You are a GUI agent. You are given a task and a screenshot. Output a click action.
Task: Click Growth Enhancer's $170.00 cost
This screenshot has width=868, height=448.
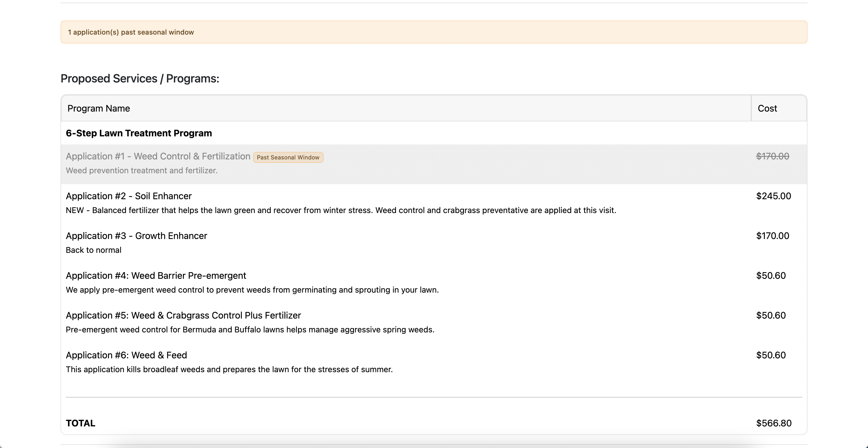click(x=772, y=236)
